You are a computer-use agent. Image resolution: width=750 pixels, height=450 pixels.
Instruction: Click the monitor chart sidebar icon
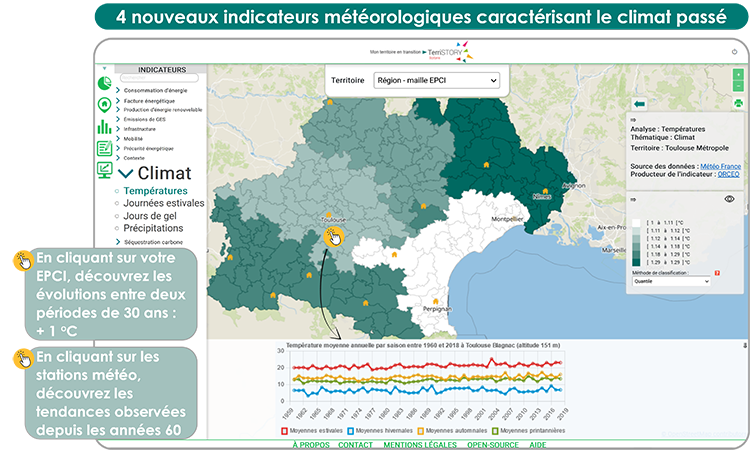[104, 170]
